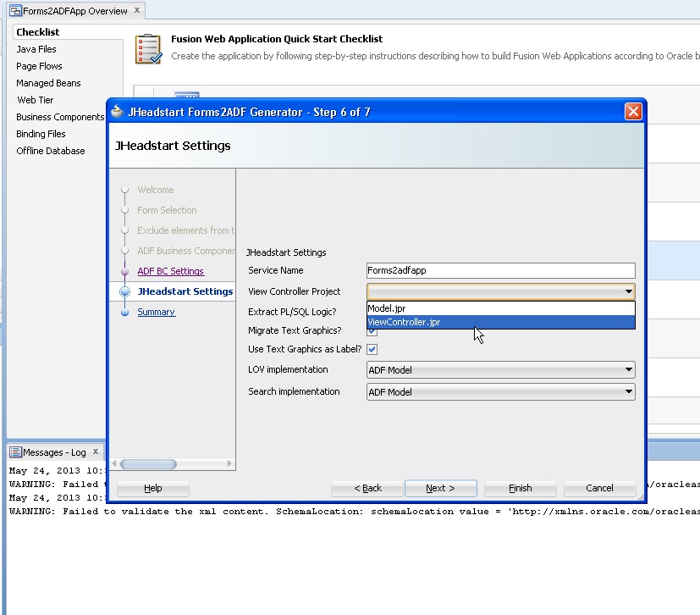Viewport: 700px width, 615px height.
Task: Close the JHeadstart wizard dialog
Action: coord(633,111)
